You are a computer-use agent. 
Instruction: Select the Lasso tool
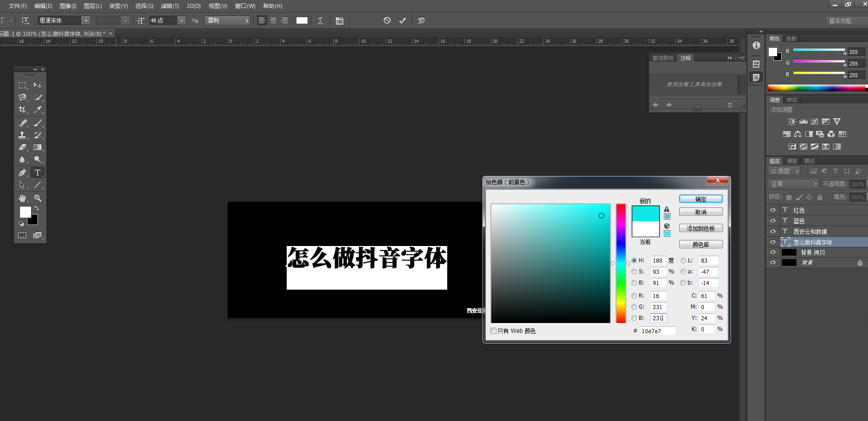[22, 97]
